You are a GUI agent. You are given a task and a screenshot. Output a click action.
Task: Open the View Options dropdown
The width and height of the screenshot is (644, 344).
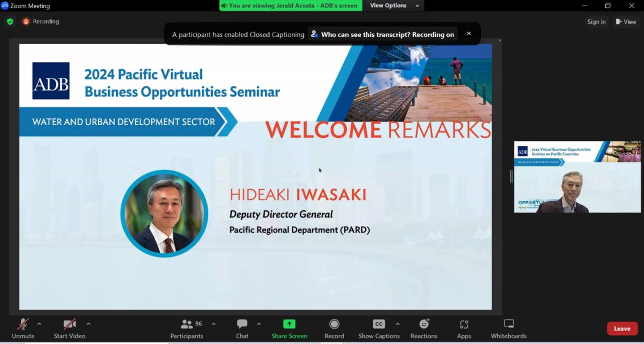coord(394,6)
